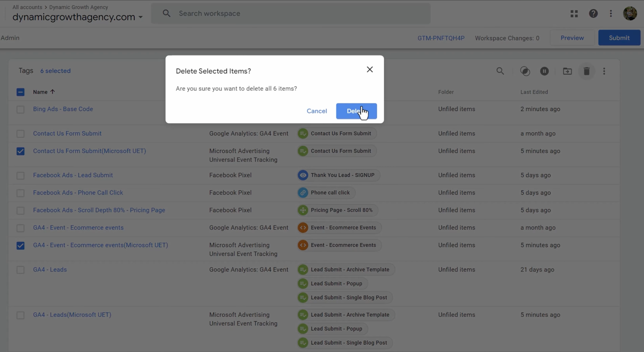
Task: Pause the selected tags
Action: point(544,71)
